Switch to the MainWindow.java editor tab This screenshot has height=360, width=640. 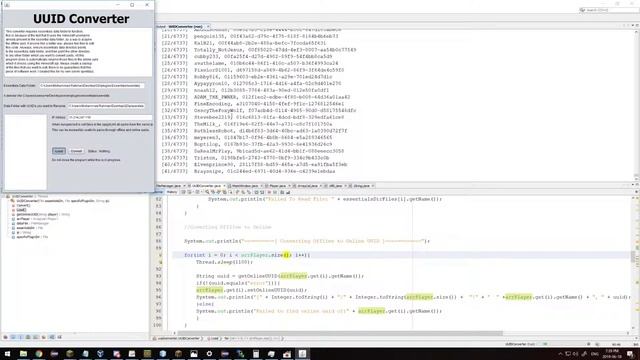245,186
